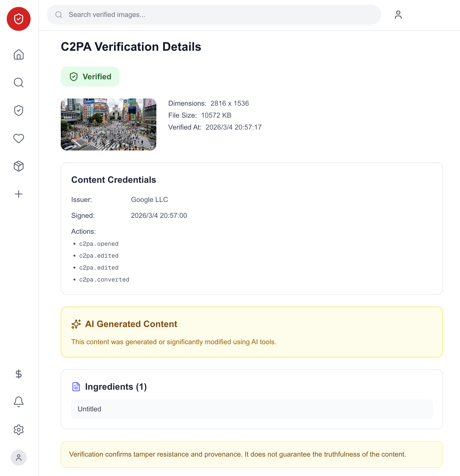Click the green Verified badge
The width and height of the screenshot is (460, 476).
[x=90, y=77]
